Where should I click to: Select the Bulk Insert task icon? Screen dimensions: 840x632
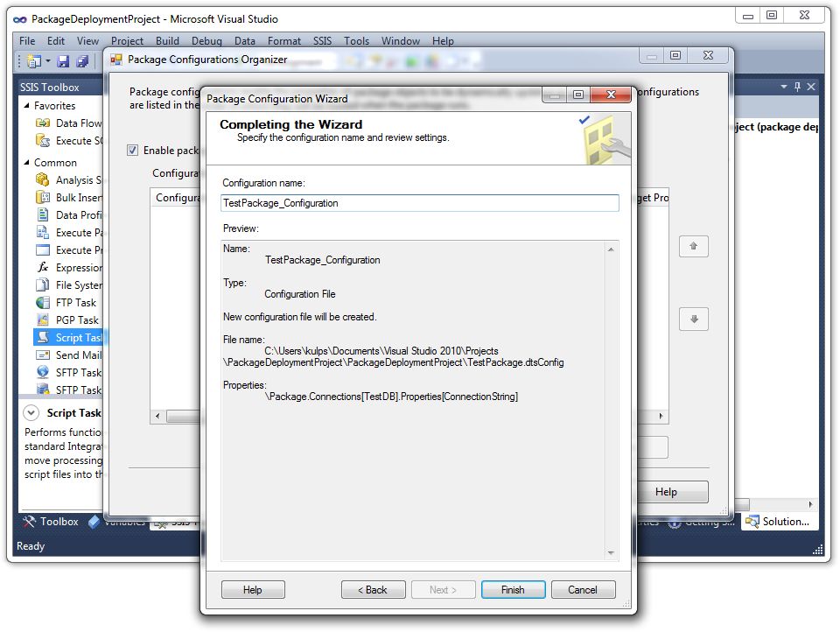point(42,198)
